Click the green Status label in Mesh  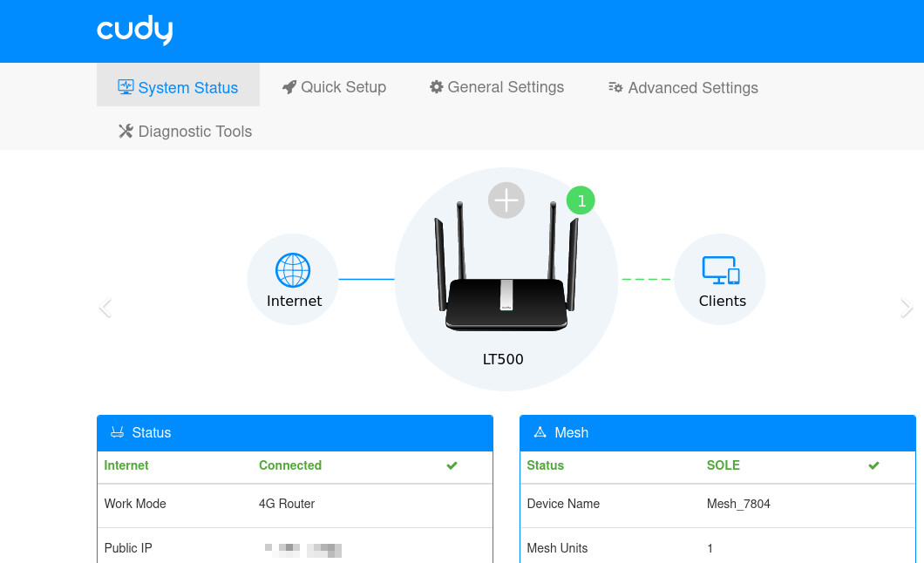click(545, 465)
